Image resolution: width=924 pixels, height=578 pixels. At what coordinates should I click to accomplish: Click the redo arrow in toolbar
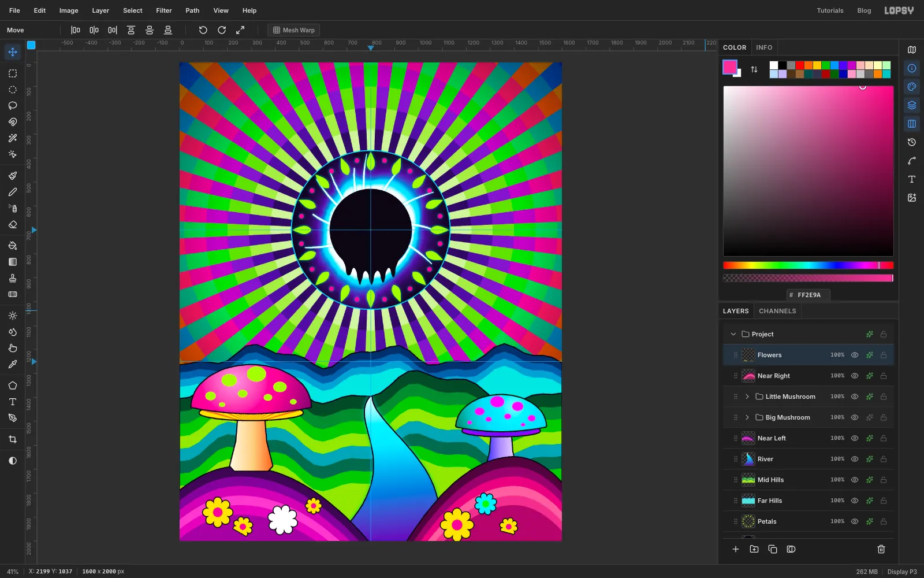tap(222, 30)
